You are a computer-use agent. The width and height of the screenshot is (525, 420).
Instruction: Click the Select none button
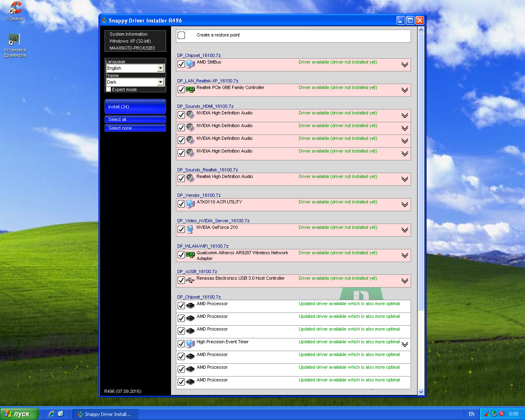(135, 128)
